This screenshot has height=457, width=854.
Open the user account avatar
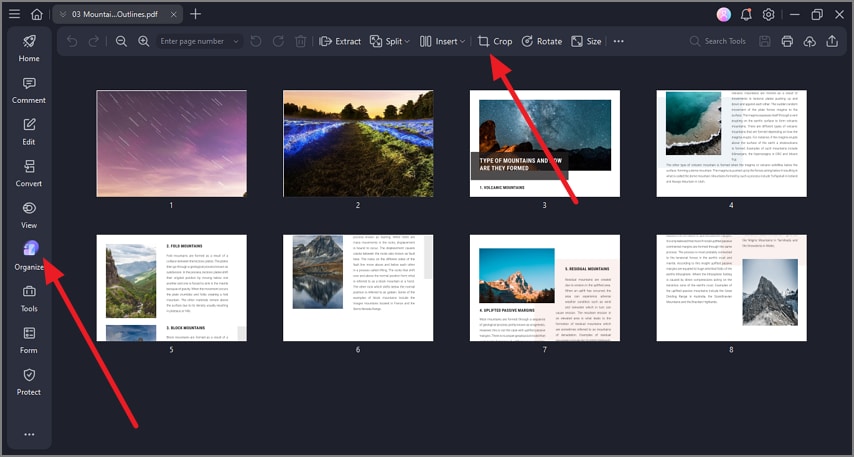(x=723, y=15)
